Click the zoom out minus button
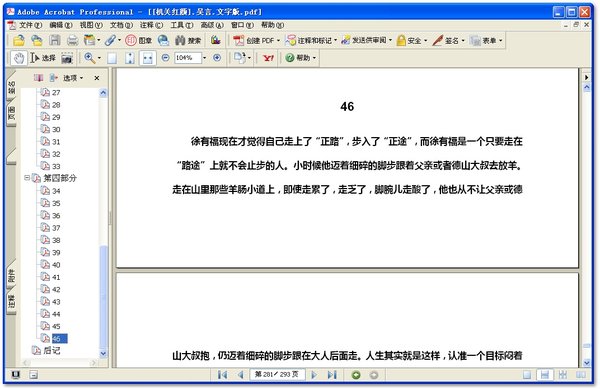Screen dimensions: 600x390 (165, 58)
